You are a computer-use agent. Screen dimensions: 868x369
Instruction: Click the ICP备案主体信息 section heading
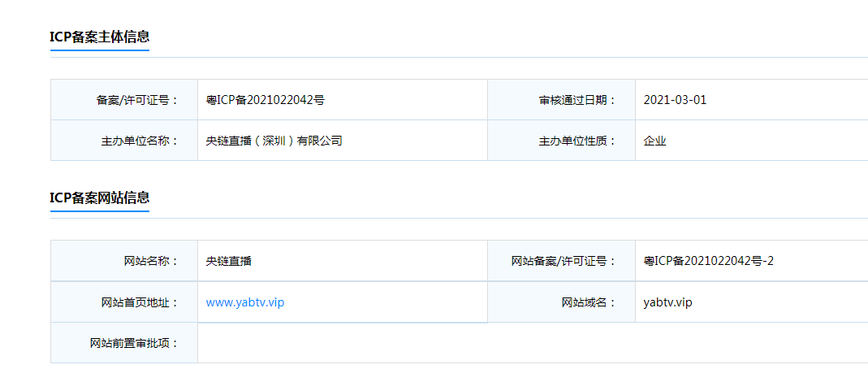click(100, 37)
